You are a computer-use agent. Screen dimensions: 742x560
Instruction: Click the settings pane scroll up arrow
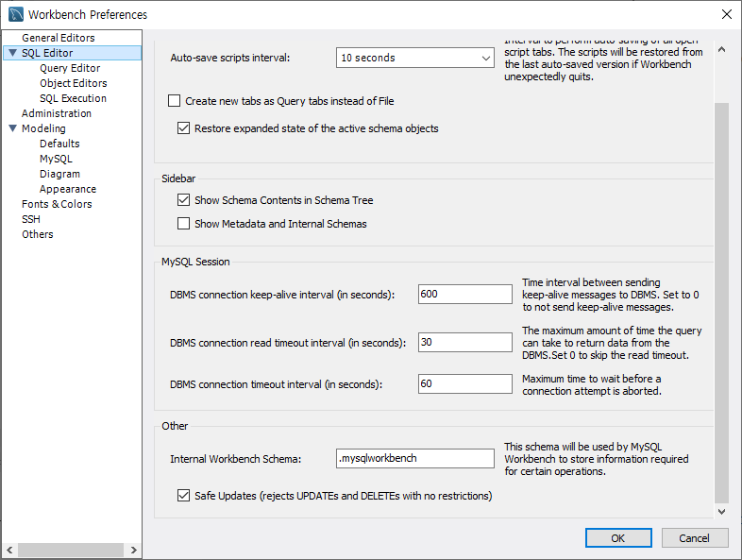pos(721,49)
